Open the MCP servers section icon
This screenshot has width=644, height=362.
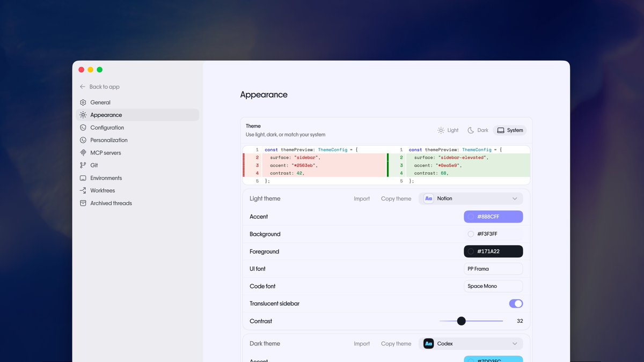click(x=83, y=152)
